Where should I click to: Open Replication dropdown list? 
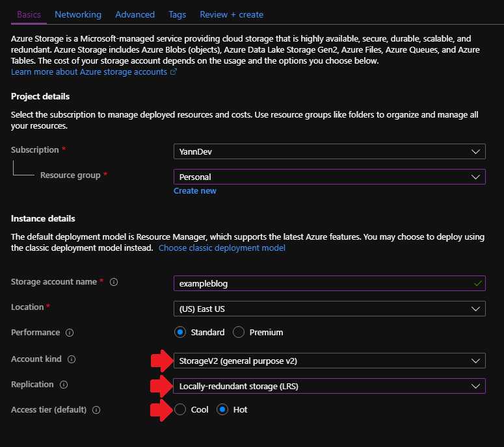[x=329, y=387]
